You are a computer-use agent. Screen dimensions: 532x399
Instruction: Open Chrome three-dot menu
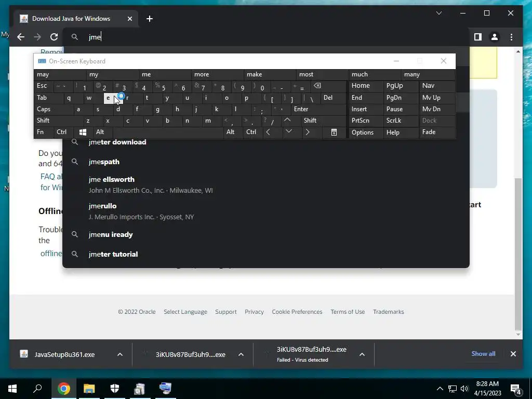pyautogui.click(x=511, y=37)
